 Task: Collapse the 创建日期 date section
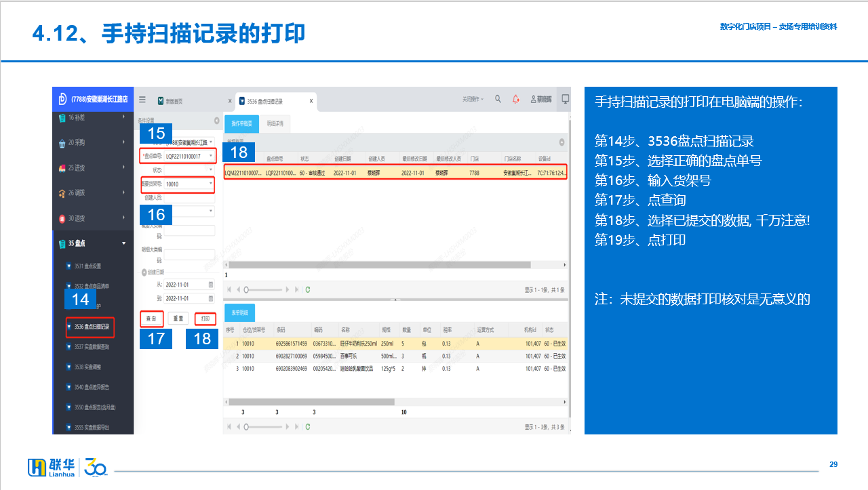(x=144, y=272)
